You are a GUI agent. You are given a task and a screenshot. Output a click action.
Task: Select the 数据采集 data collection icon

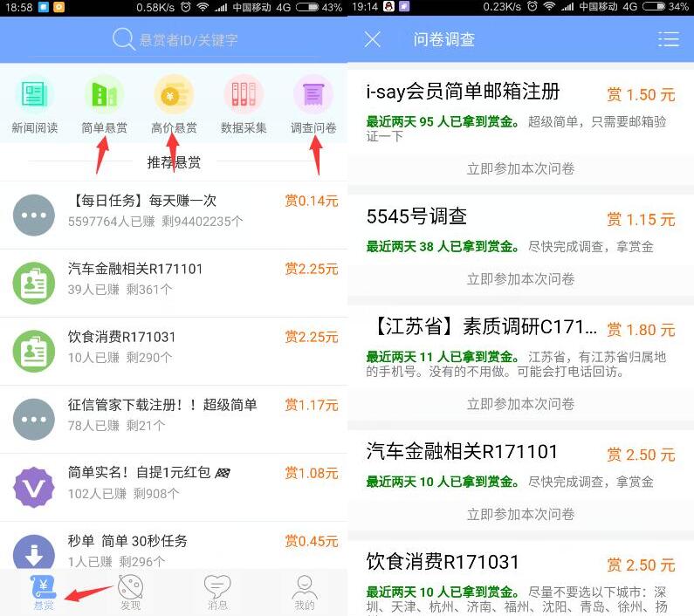tap(244, 95)
